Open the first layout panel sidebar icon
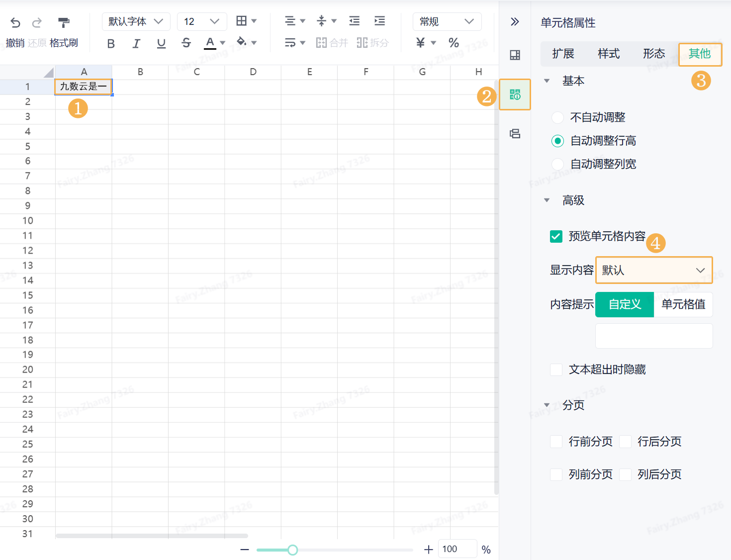731x560 pixels. [515, 55]
